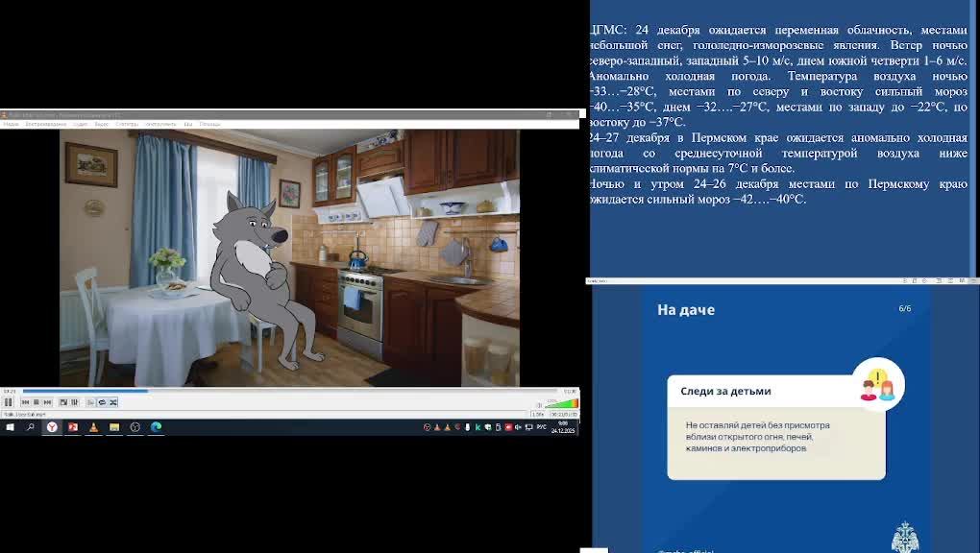This screenshot has width=980, height=553.
Task: Open VLC Аудио menu
Action: [81, 124]
